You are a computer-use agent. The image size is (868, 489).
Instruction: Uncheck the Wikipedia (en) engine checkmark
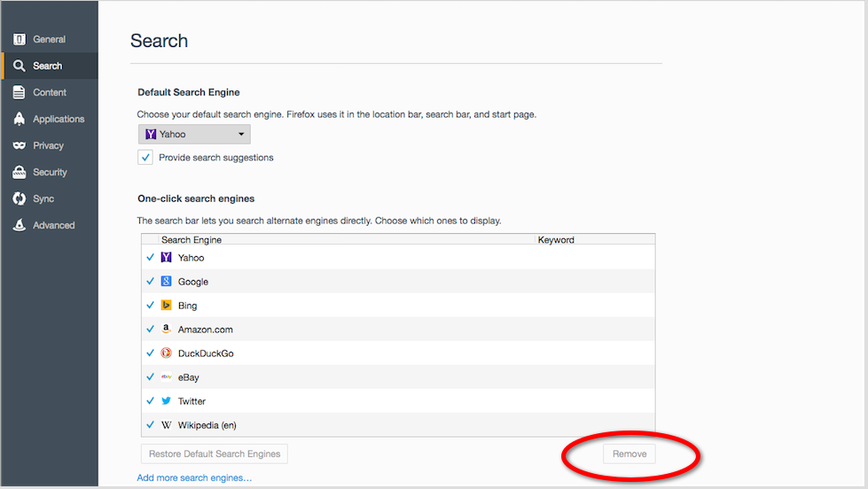pos(150,425)
